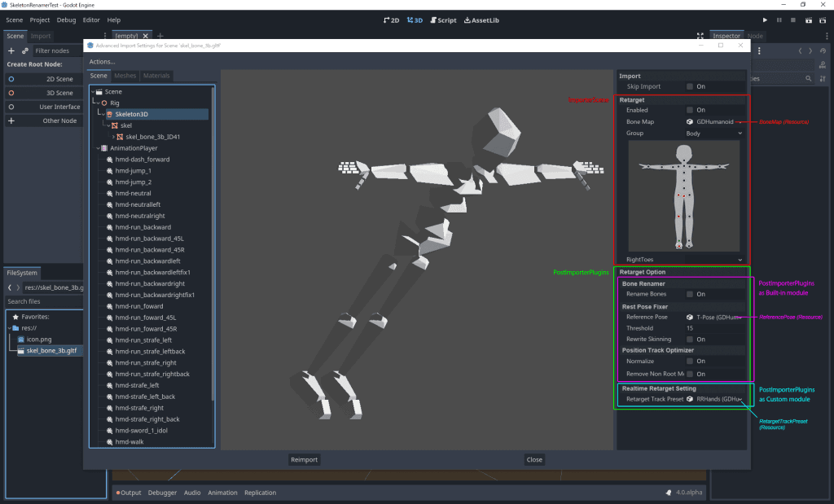The image size is (834, 504).
Task: Click the Inspector history icon
Action: coord(821,50)
